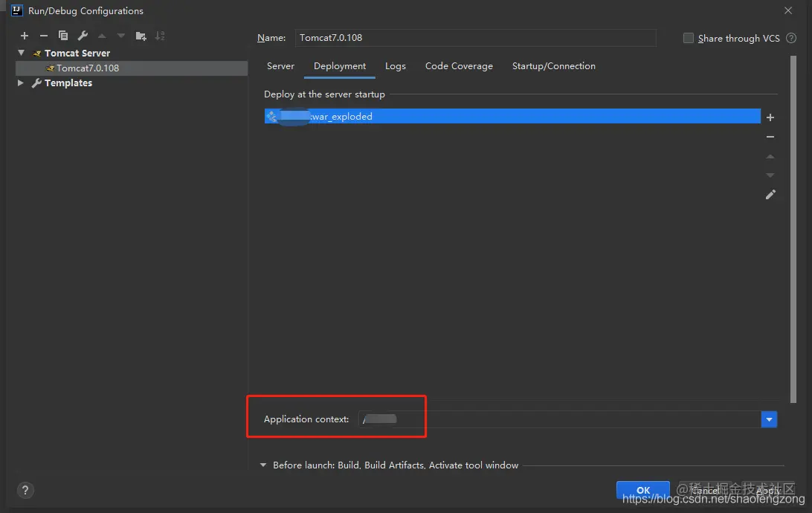Image resolution: width=812 pixels, height=513 pixels.
Task: Enable Share through VCS checkbox
Action: point(689,38)
